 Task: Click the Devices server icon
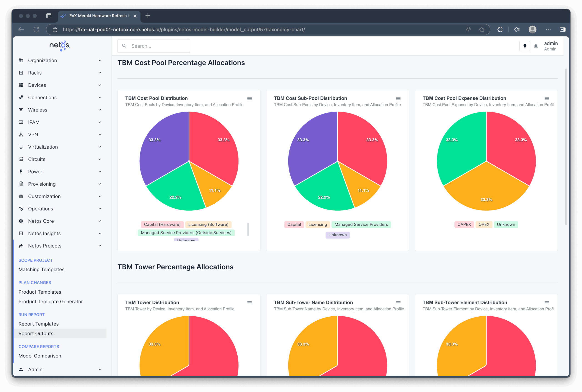tap(21, 85)
